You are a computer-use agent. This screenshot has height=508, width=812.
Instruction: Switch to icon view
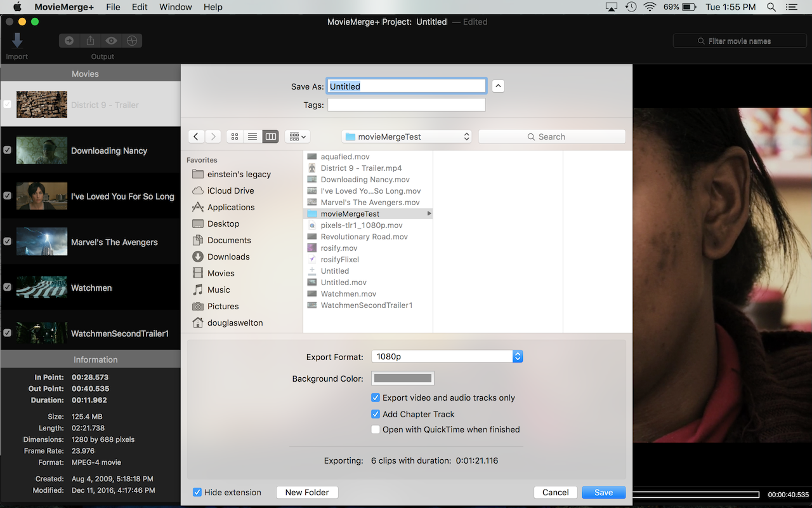tap(235, 137)
